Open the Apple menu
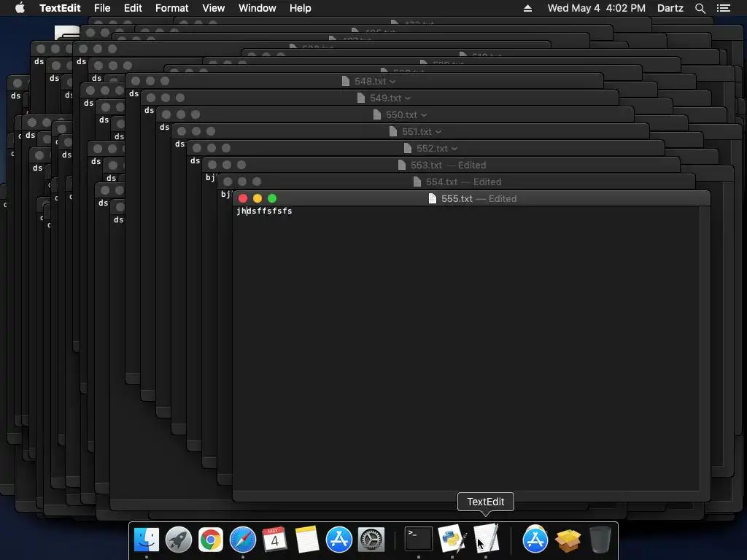Viewport: 747px width, 560px height. tap(20, 8)
